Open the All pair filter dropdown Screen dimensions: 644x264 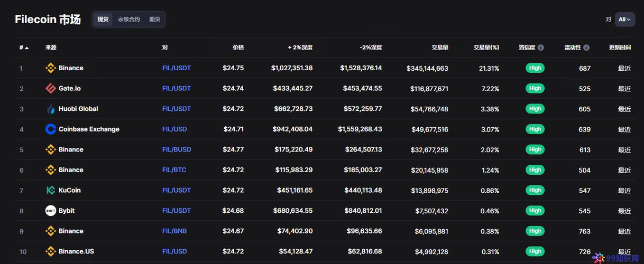click(x=624, y=20)
